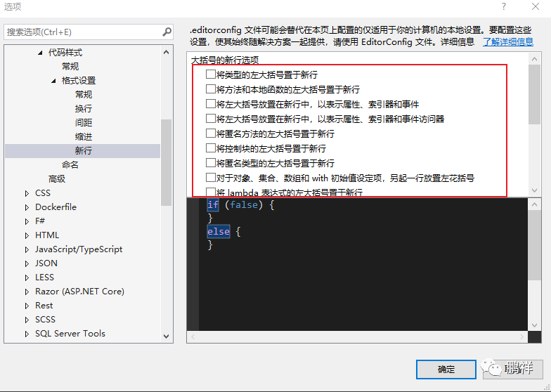Select the 换行 tree item
The height and width of the screenshot is (392, 551).
[x=84, y=108]
